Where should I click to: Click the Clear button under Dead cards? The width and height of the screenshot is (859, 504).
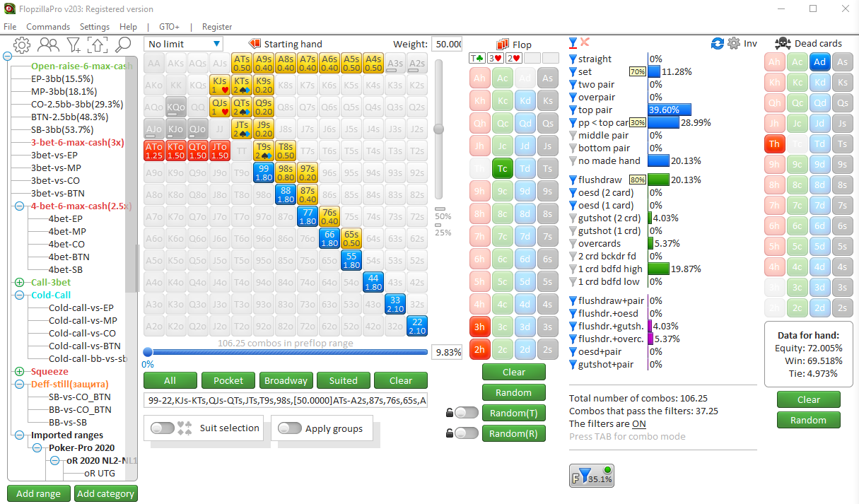click(809, 399)
